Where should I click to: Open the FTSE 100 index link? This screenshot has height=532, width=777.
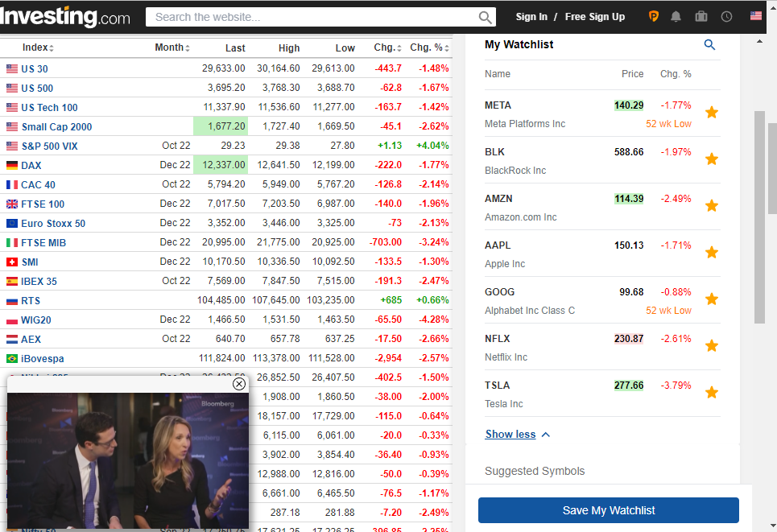point(43,204)
